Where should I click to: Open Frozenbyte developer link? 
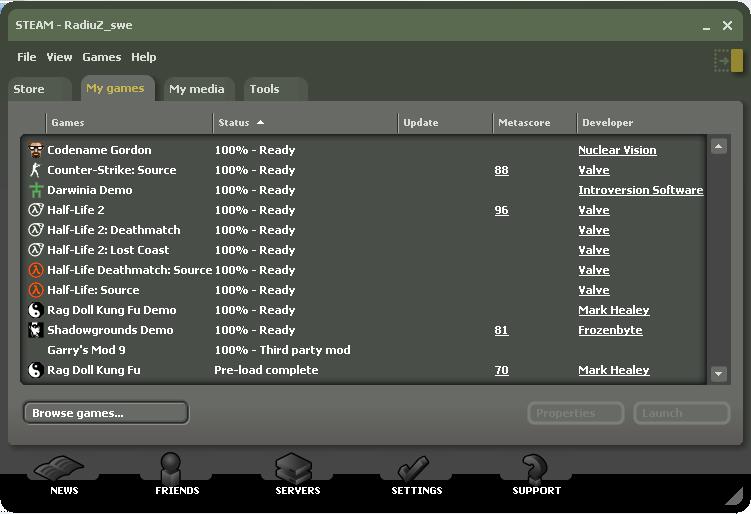[x=610, y=330]
